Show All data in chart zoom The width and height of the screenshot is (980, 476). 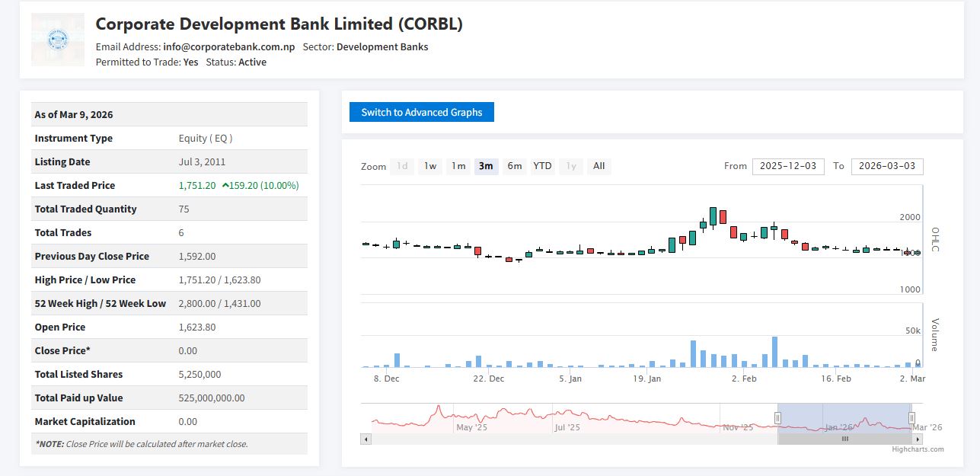pos(599,166)
